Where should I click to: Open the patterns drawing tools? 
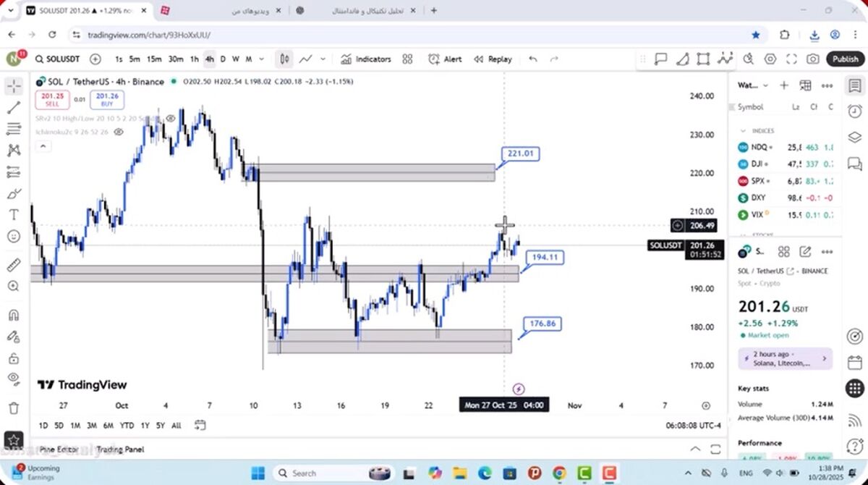(x=14, y=151)
